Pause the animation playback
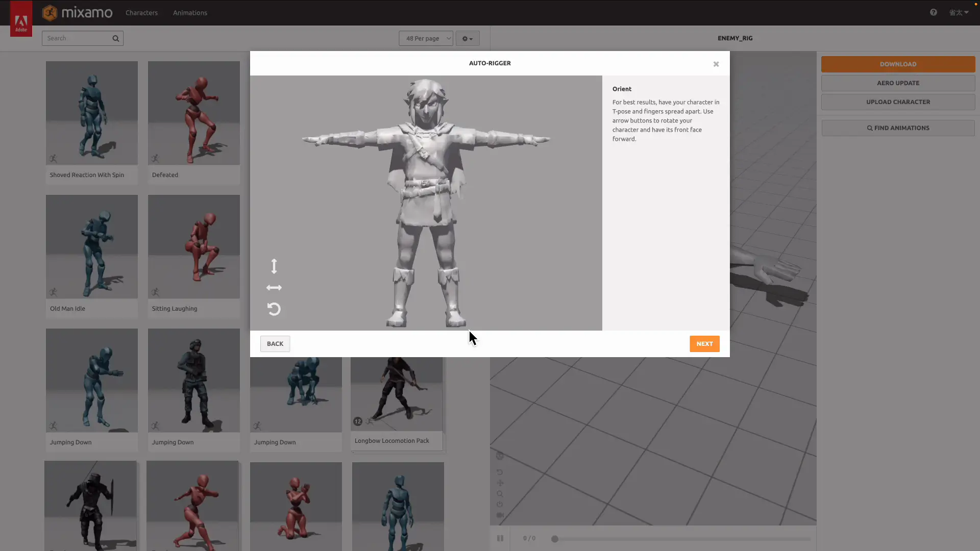Viewport: 980px width, 551px height. (500, 538)
